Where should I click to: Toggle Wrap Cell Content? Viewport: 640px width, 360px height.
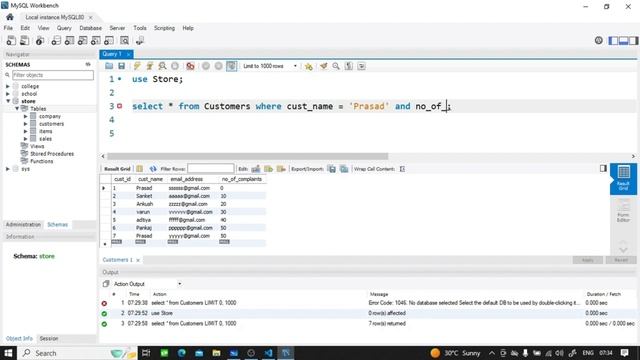(402, 169)
